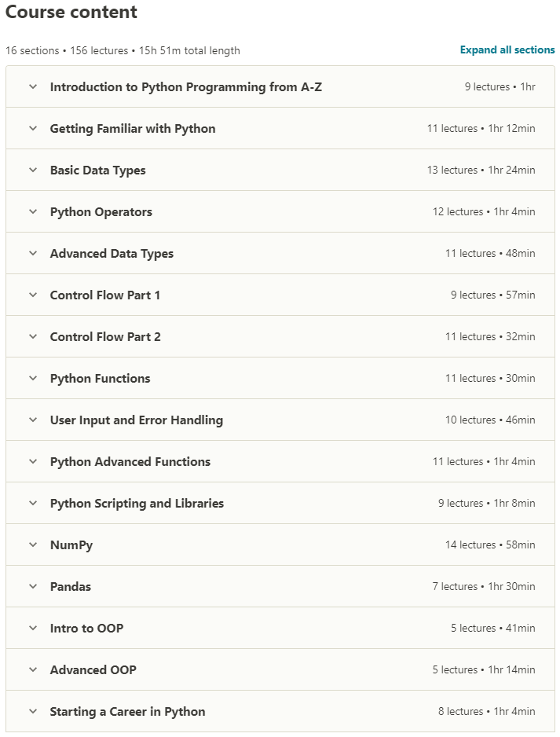Toggle the Control Flow Part 1 chevron

[x=33, y=295]
